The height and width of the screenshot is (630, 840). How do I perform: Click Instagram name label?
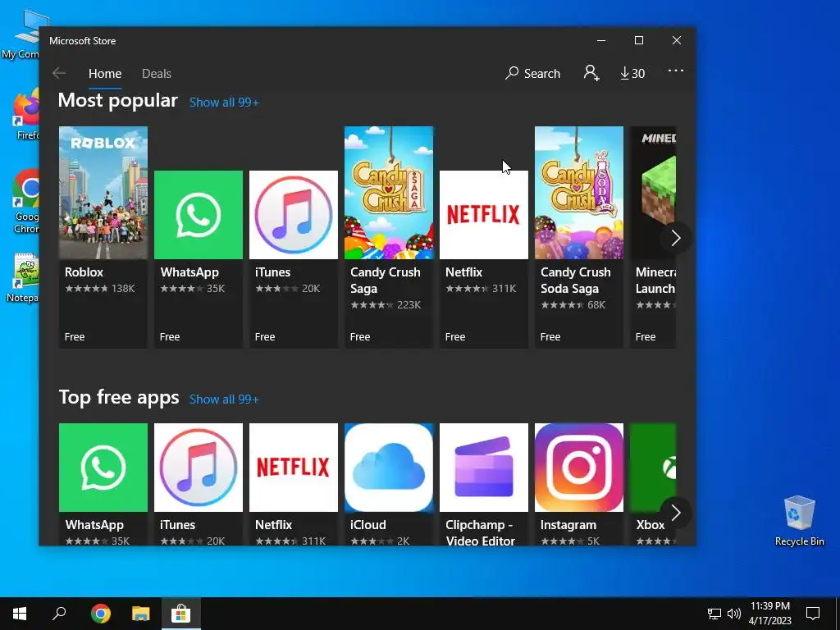(x=568, y=525)
